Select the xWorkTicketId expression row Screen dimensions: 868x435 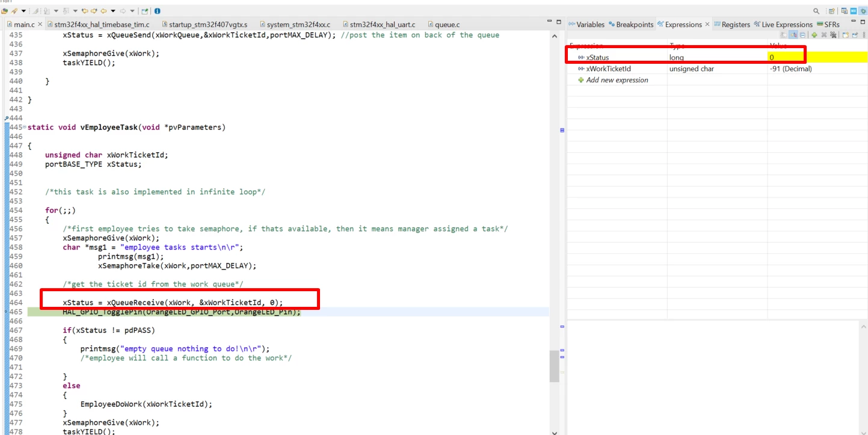click(717, 69)
